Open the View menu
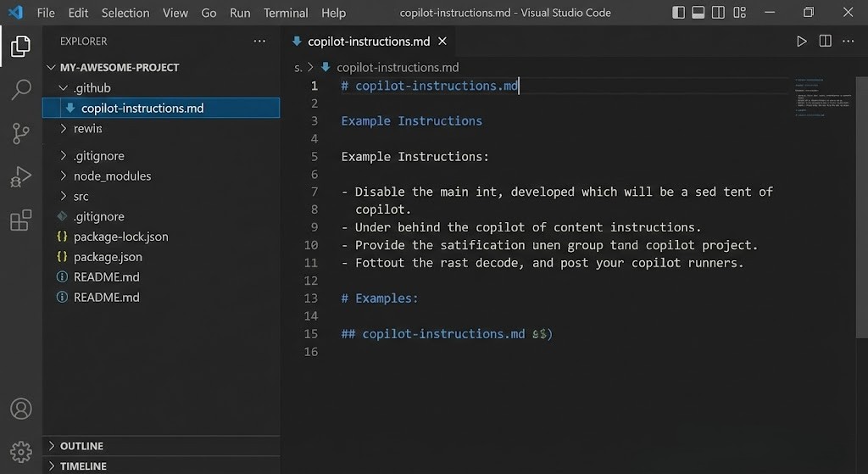868x474 pixels. (x=175, y=13)
